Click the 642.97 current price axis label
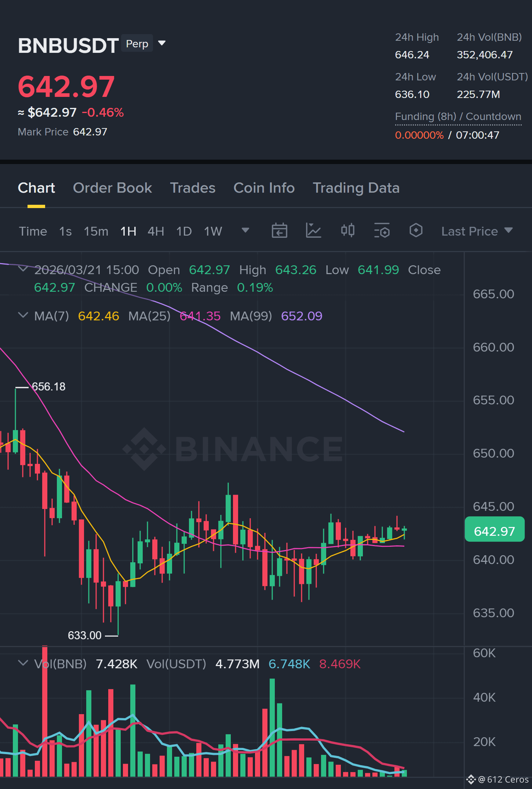Viewport: 532px width, 789px height. 494,529
